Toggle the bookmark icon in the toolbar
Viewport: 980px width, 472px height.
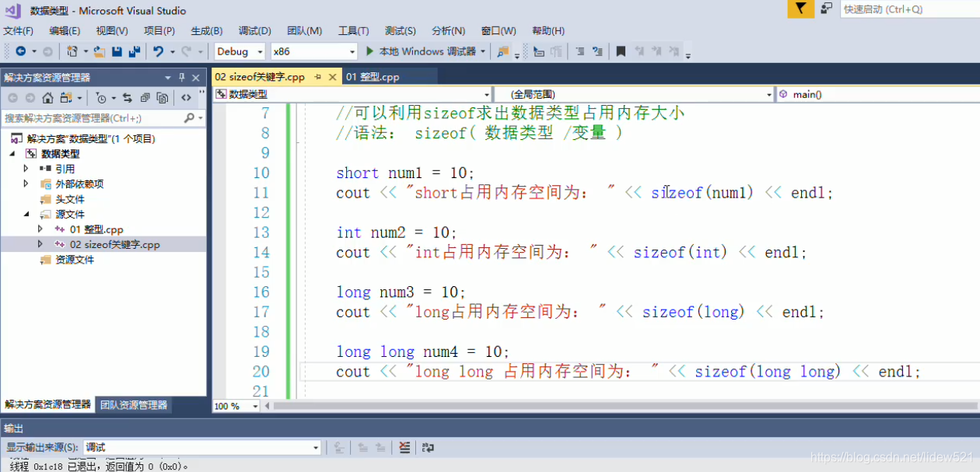pos(621,51)
